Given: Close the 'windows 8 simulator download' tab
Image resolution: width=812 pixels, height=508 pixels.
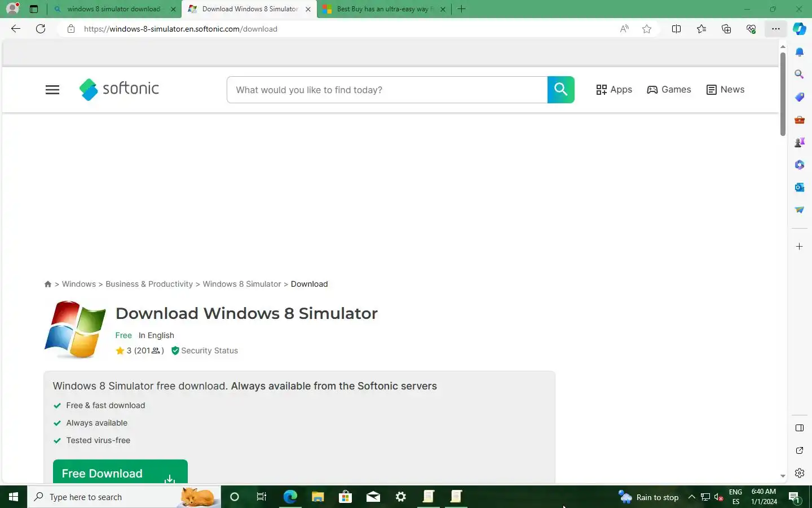Looking at the screenshot, I should (x=173, y=9).
